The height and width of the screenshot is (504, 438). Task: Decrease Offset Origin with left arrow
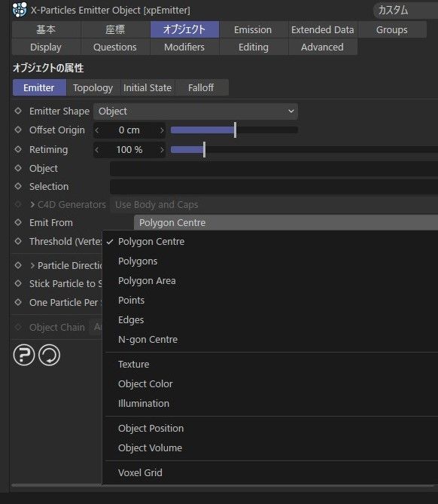pos(97,130)
